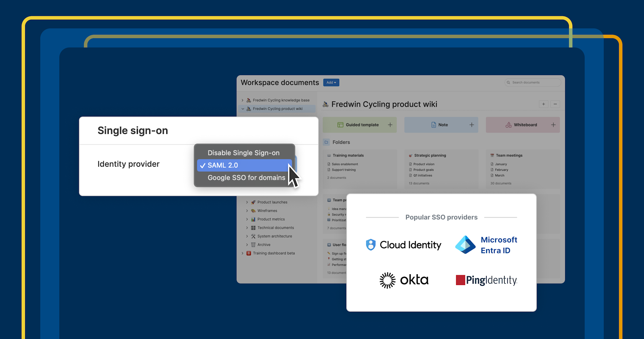Expand Fredwin Cycling knowledge base
Screen dimensions: 644x339
click(x=243, y=100)
